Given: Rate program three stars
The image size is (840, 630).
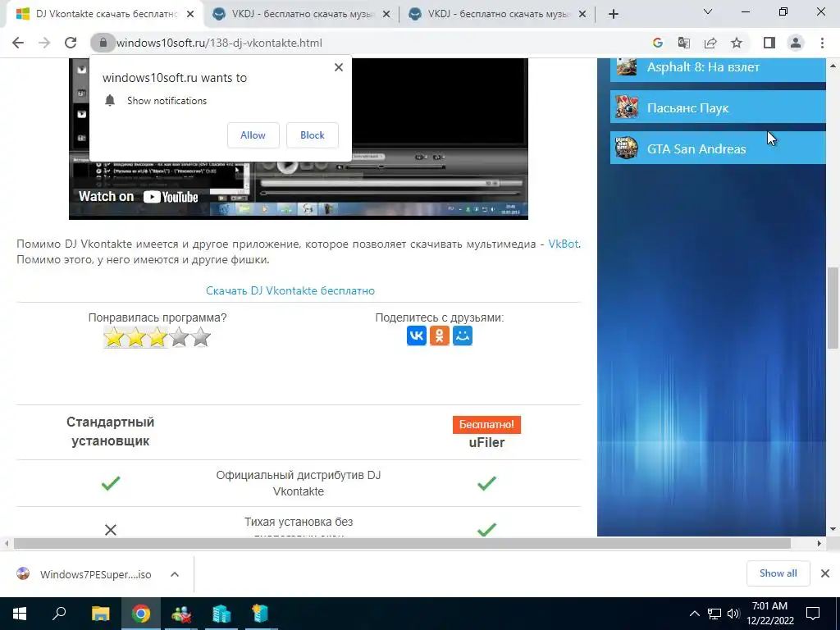Looking at the screenshot, I should coord(157,337).
